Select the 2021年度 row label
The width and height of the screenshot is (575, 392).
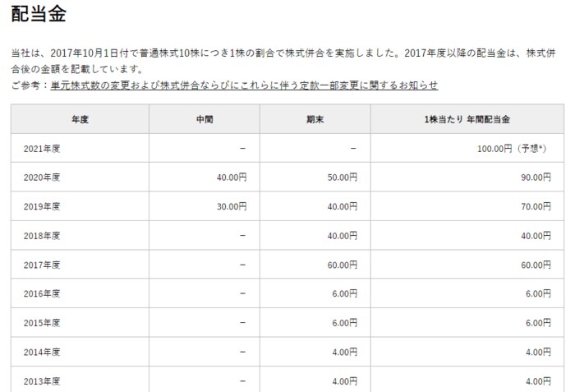coord(44,148)
